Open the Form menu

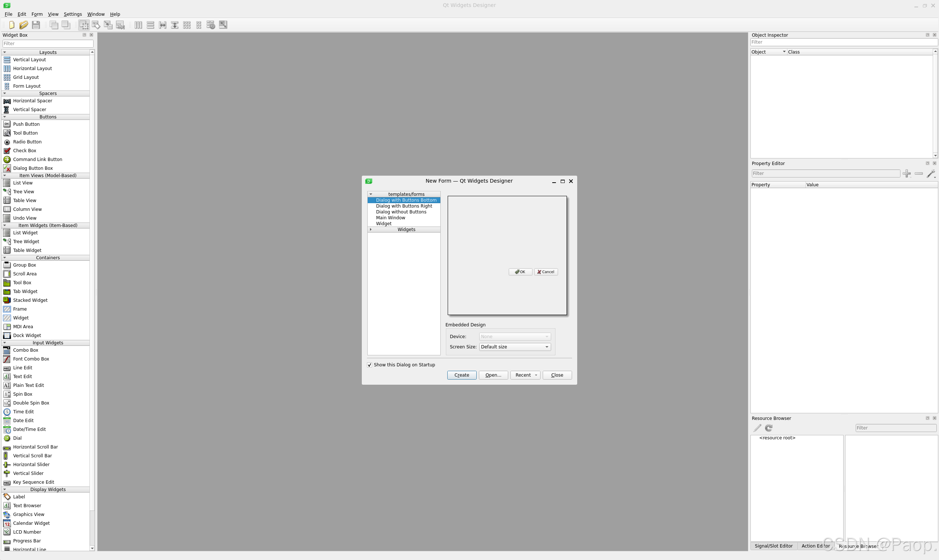37,14
